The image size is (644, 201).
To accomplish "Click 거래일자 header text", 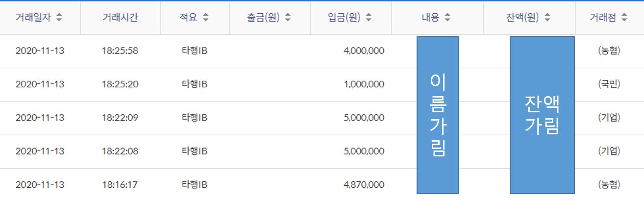I will [33, 18].
